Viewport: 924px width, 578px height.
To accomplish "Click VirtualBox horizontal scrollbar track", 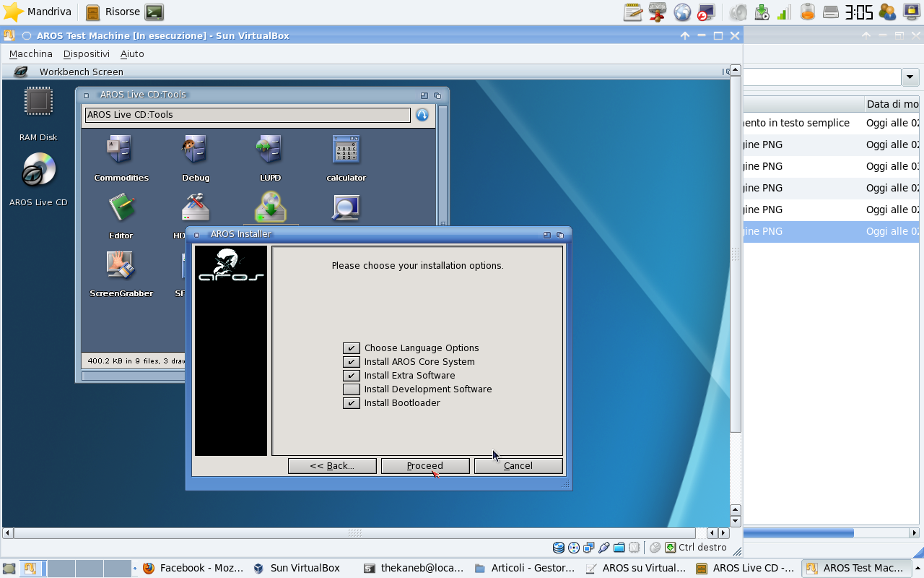I will click(x=354, y=533).
